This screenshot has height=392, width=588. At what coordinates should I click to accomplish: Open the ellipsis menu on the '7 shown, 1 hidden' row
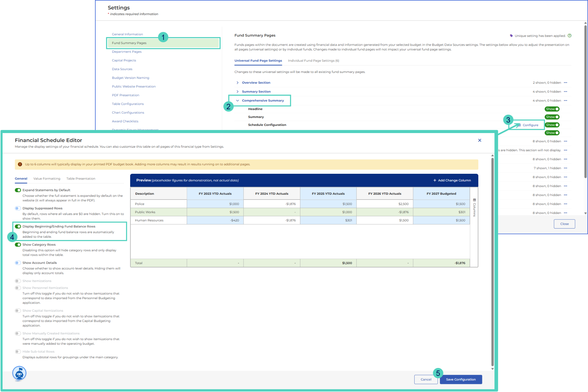coord(565,168)
